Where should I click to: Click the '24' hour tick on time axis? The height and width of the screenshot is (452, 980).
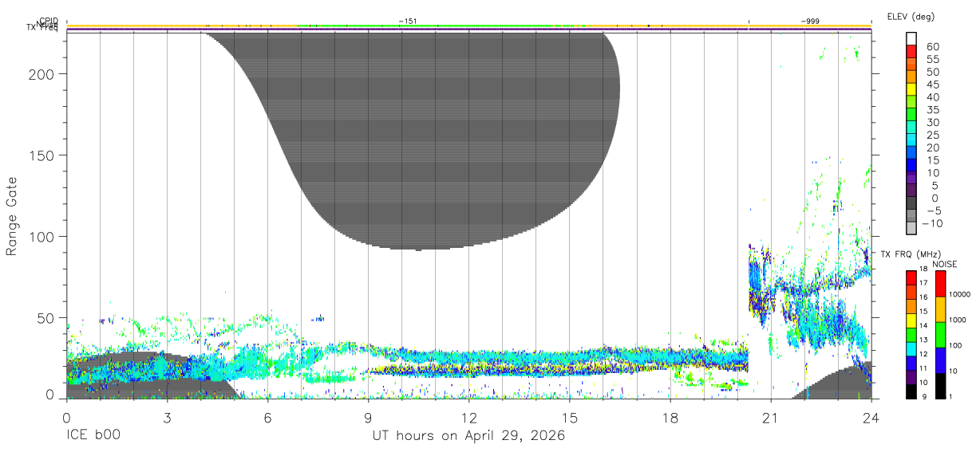(x=871, y=417)
